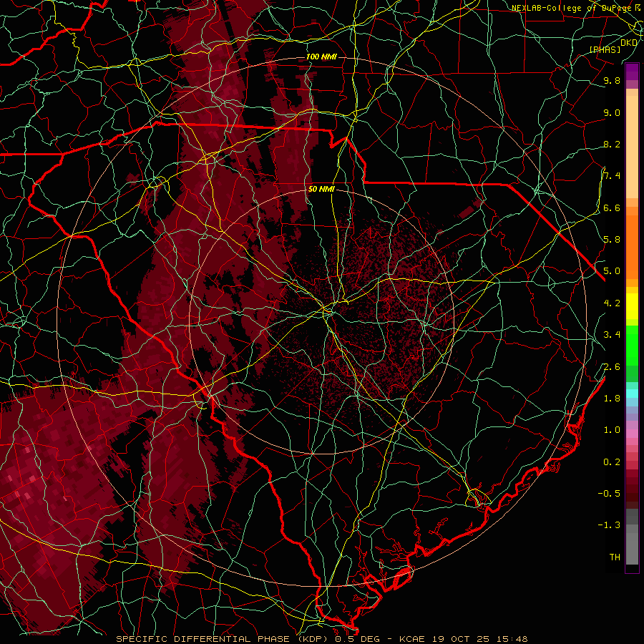Click the 1.0 value on the color scale
Viewport: 644px width, 644px height.
[x=612, y=430]
